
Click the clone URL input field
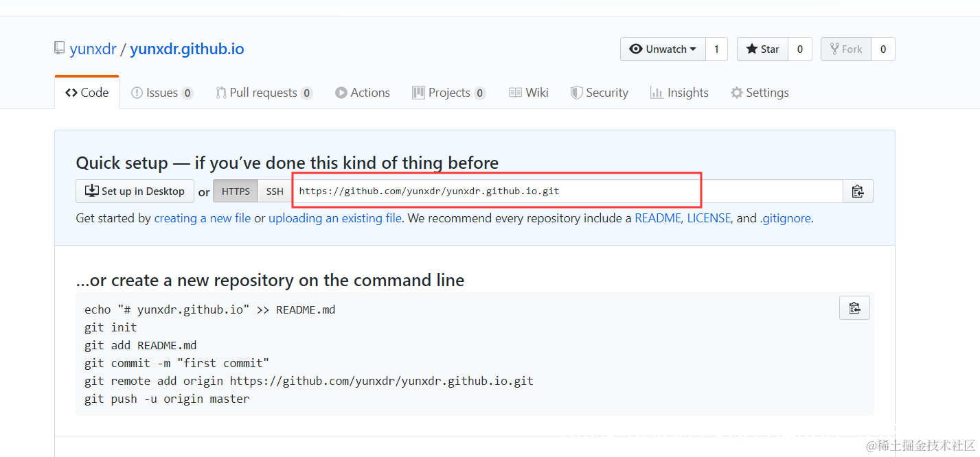click(x=567, y=191)
